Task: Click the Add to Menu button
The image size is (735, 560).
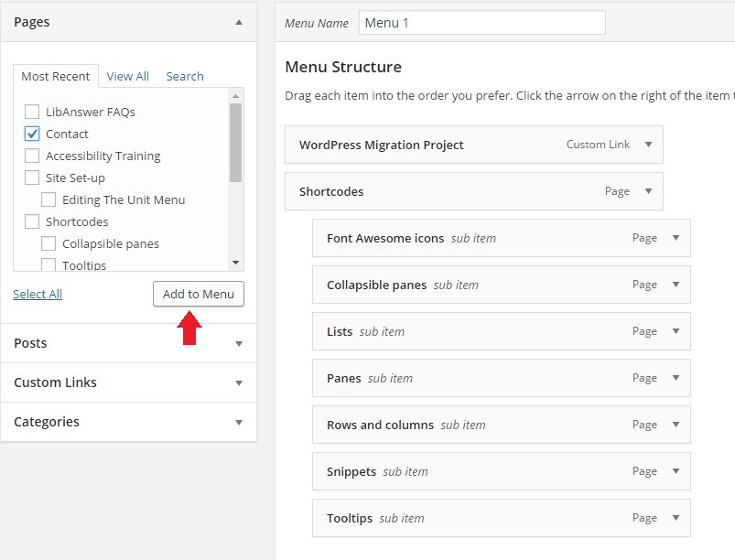Action: click(199, 294)
